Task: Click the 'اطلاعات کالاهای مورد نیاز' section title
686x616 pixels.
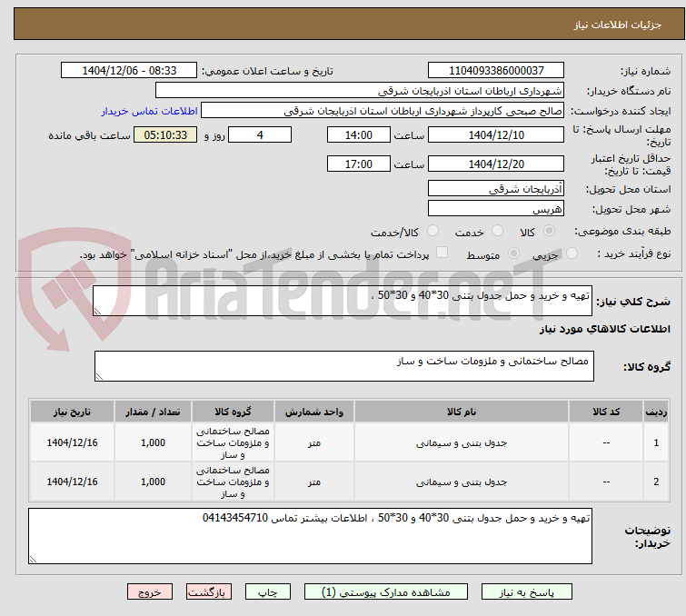Action: tap(604, 329)
